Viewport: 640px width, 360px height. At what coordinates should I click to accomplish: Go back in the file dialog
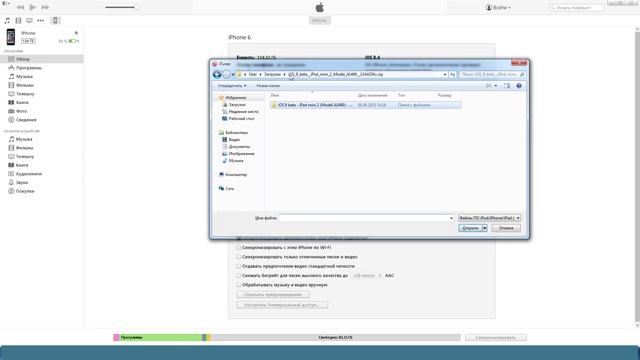tap(217, 75)
